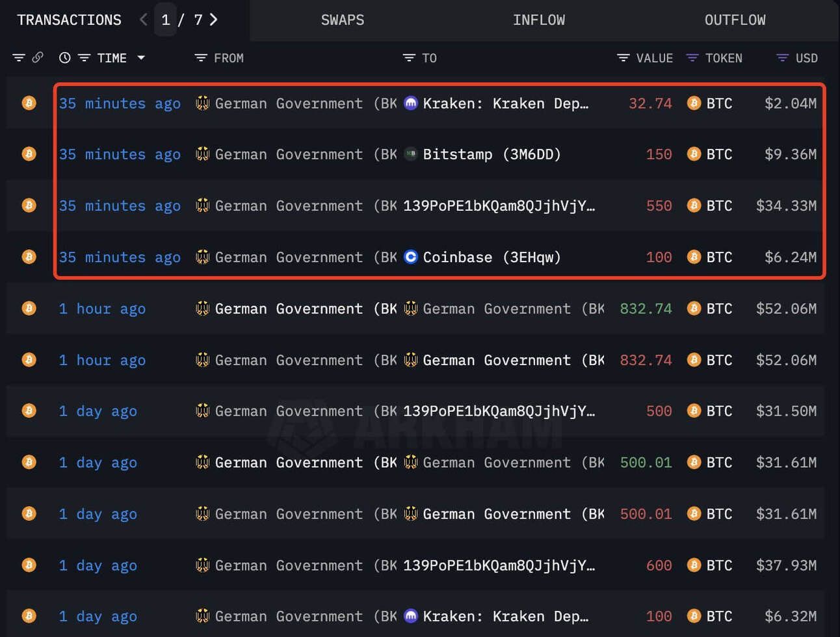
Task: Open address 139PoPE1bKQam8QJjhVjY… in the 600 BTC row
Action: pyautogui.click(x=499, y=565)
